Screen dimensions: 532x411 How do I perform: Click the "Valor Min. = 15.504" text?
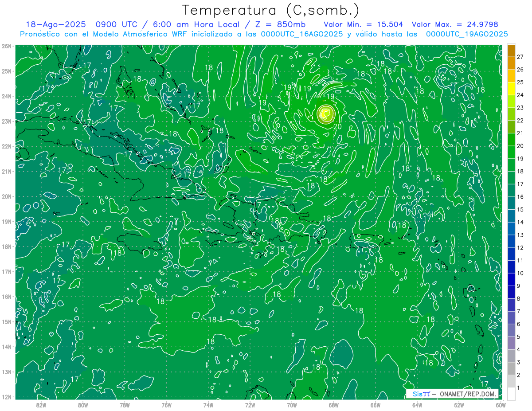point(363,25)
